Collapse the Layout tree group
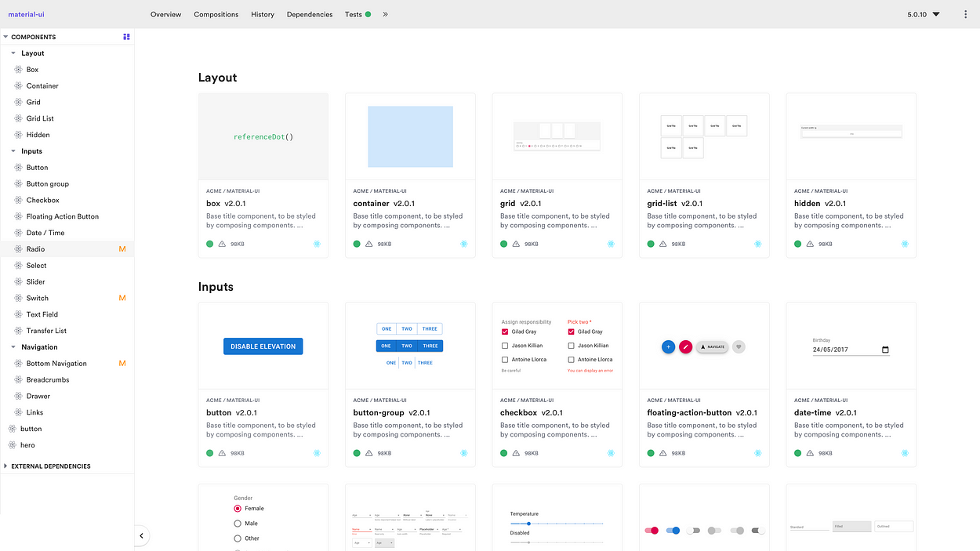The image size is (980, 551). tap(13, 53)
